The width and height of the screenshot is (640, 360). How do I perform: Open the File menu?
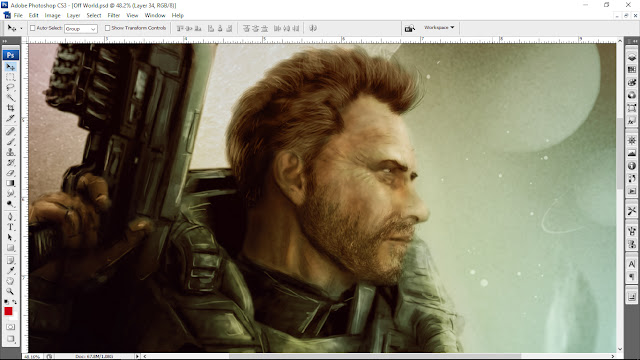point(18,16)
